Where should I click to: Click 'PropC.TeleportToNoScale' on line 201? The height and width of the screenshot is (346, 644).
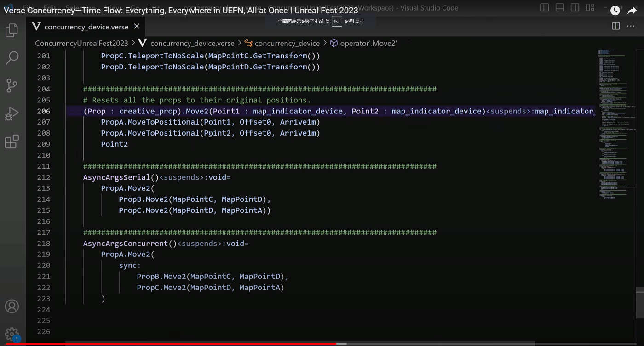click(x=153, y=56)
